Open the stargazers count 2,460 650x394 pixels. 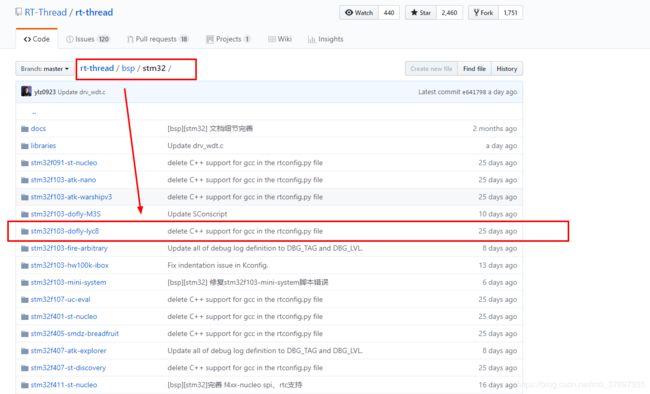[449, 12]
